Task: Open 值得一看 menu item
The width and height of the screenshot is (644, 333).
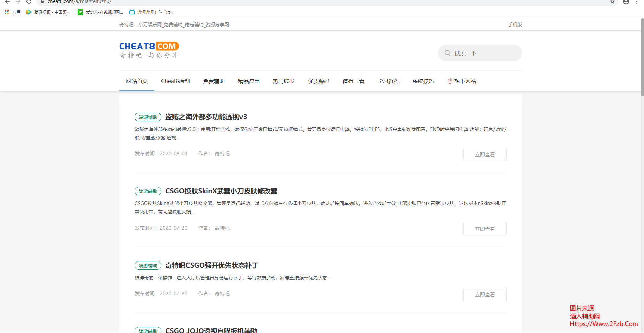Action: pos(353,81)
